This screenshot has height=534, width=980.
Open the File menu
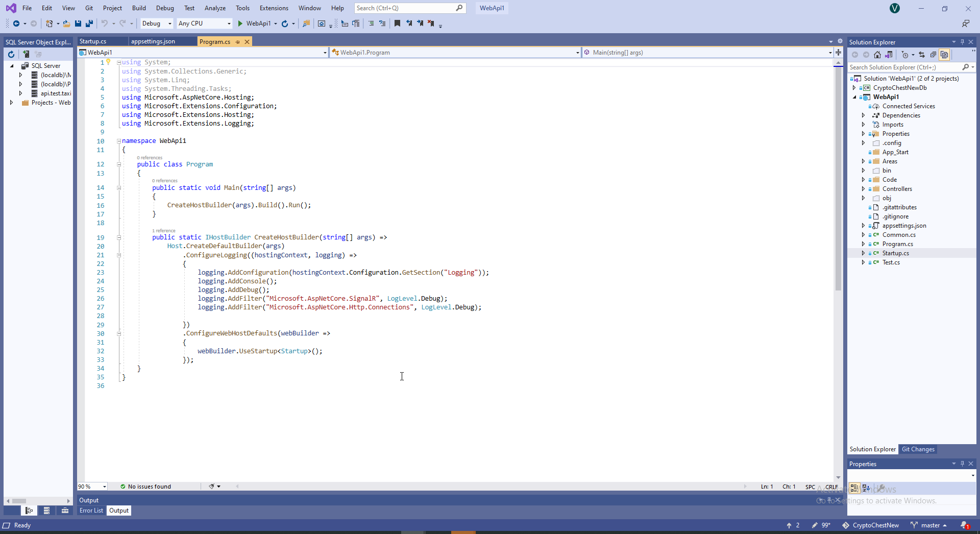27,8
